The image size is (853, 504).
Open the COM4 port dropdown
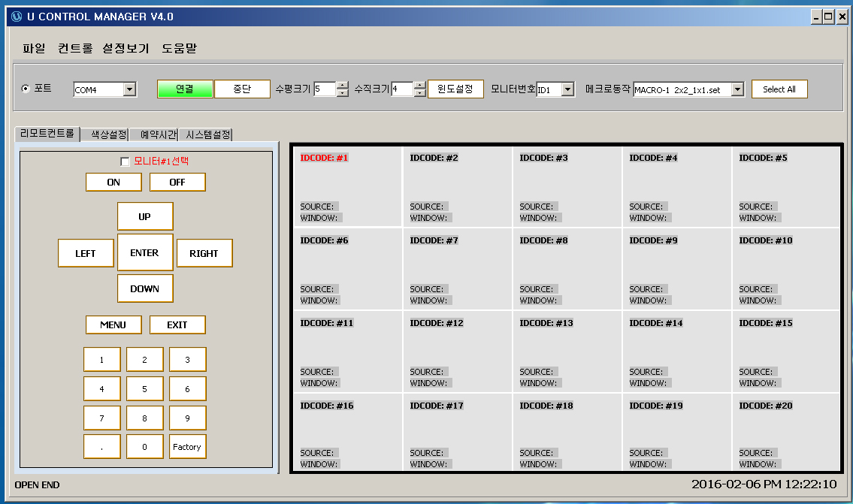point(129,90)
